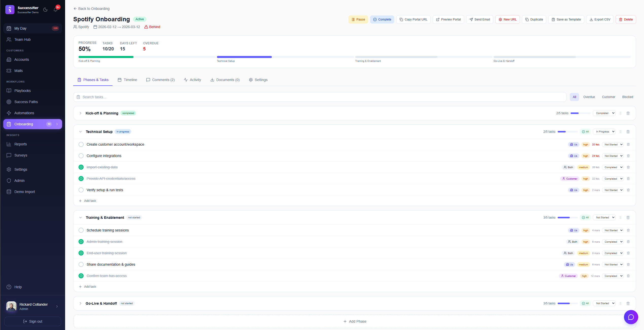The image size is (644, 330).
Task: Check off Schedule training sessions task
Action: tap(81, 230)
